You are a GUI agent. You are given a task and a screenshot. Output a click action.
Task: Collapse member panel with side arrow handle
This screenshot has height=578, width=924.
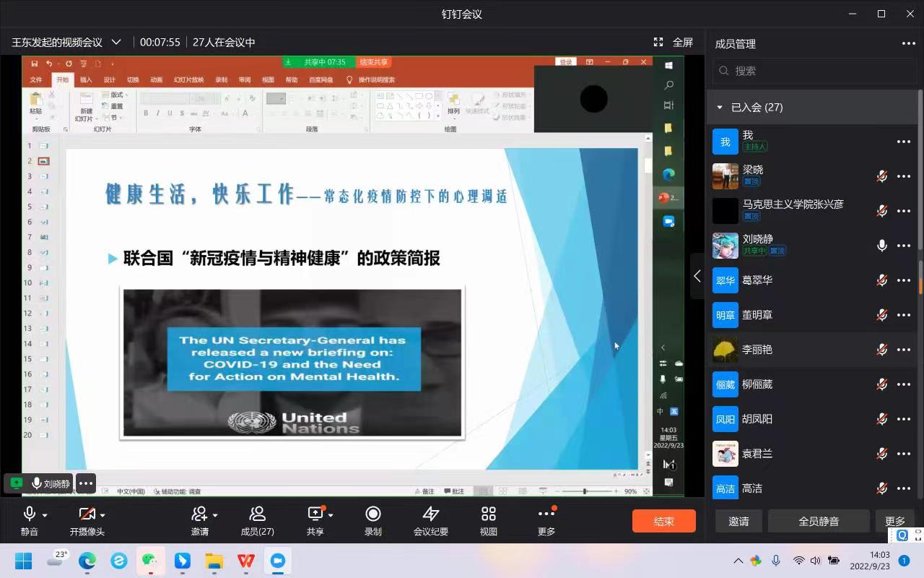697,276
